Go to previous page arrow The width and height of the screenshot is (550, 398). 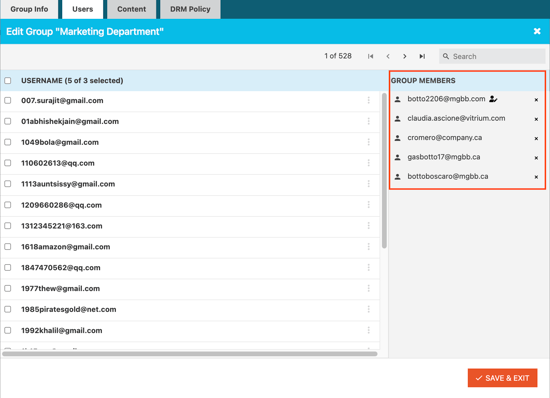(388, 56)
